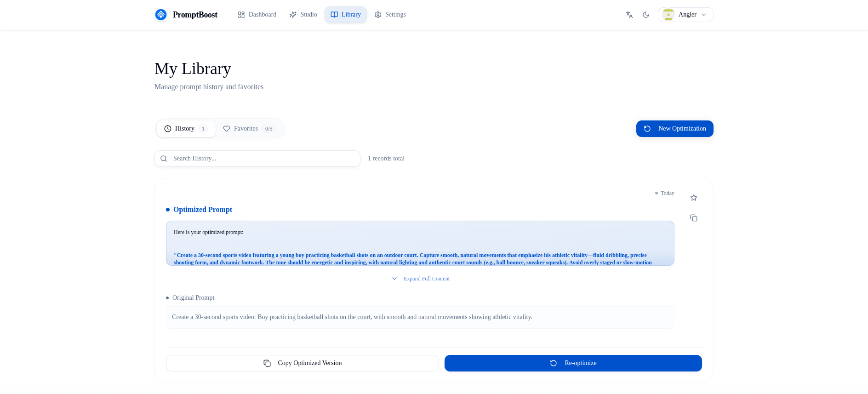The height and width of the screenshot is (394, 868).
Task: Click the PromptBoost logo icon
Action: [161, 15]
